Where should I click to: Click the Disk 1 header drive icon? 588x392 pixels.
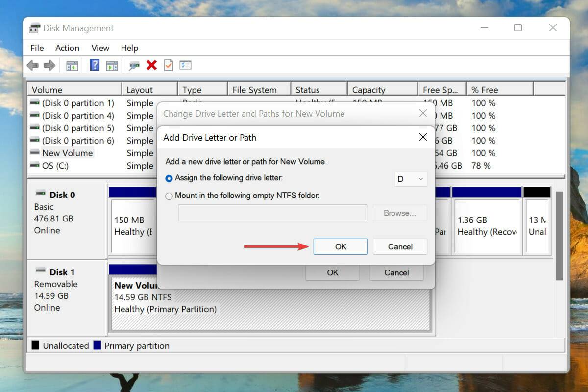pos(41,271)
